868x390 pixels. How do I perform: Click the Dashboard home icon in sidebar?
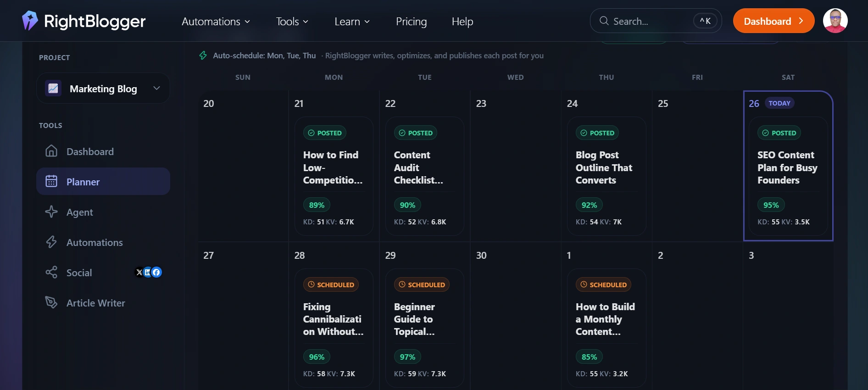[x=51, y=151]
